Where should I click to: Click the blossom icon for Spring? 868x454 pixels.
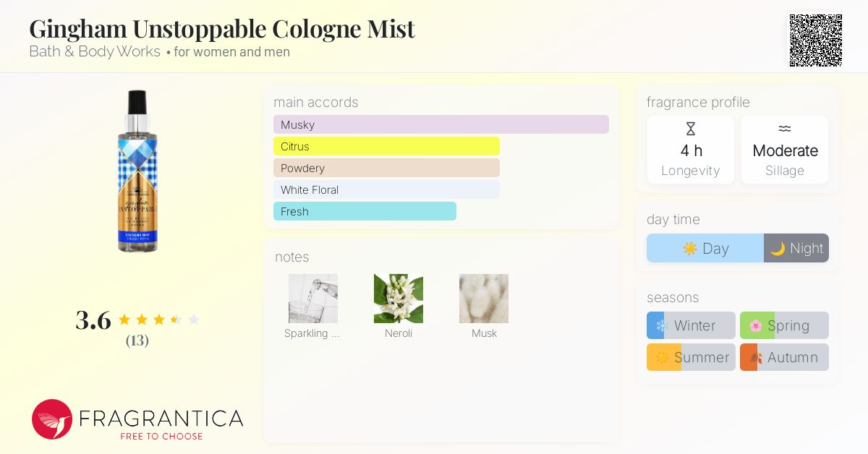pyautogui.click(x=756, y=326)
